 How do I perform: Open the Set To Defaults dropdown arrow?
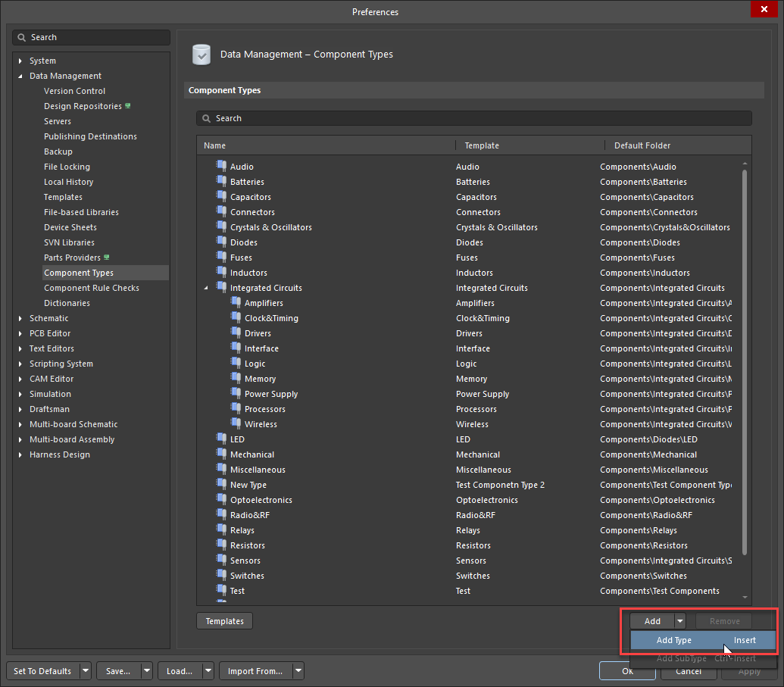coord(86,671)
